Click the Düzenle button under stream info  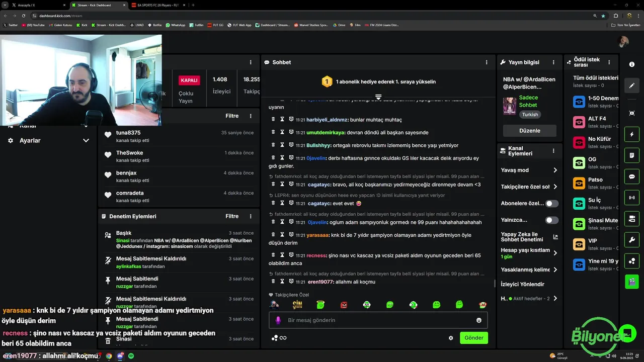pos(530,130)
